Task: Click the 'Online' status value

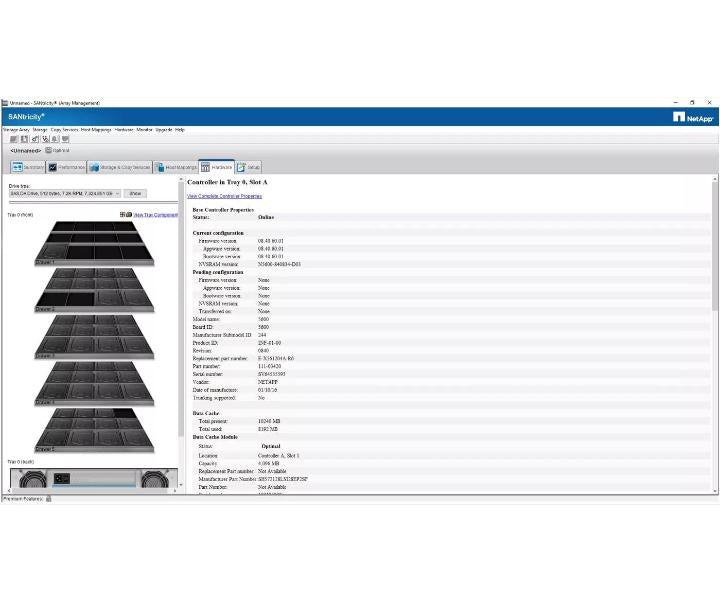Action: (x=266, y=217)
